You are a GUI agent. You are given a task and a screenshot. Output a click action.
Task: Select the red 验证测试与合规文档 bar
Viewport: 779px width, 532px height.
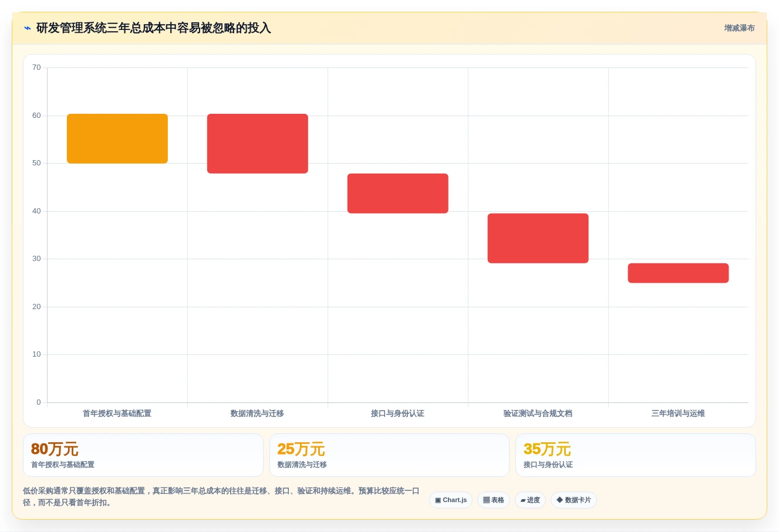538,238
